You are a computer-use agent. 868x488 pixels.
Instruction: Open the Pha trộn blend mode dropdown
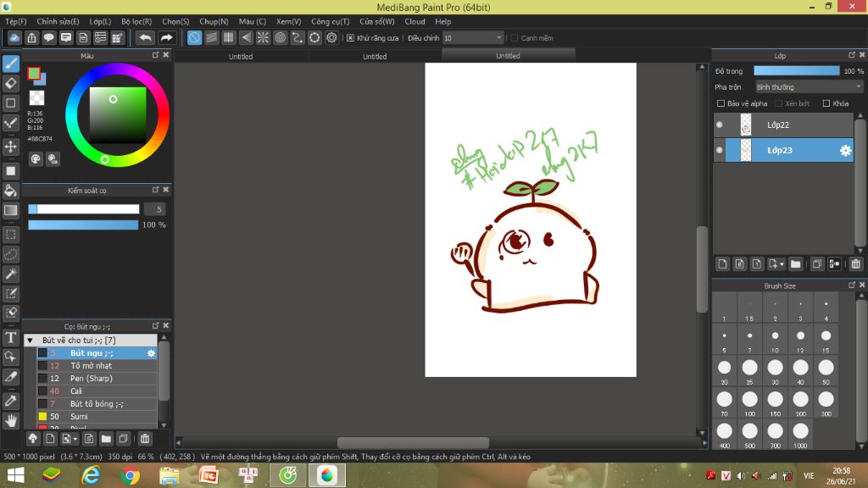(809, 87)
